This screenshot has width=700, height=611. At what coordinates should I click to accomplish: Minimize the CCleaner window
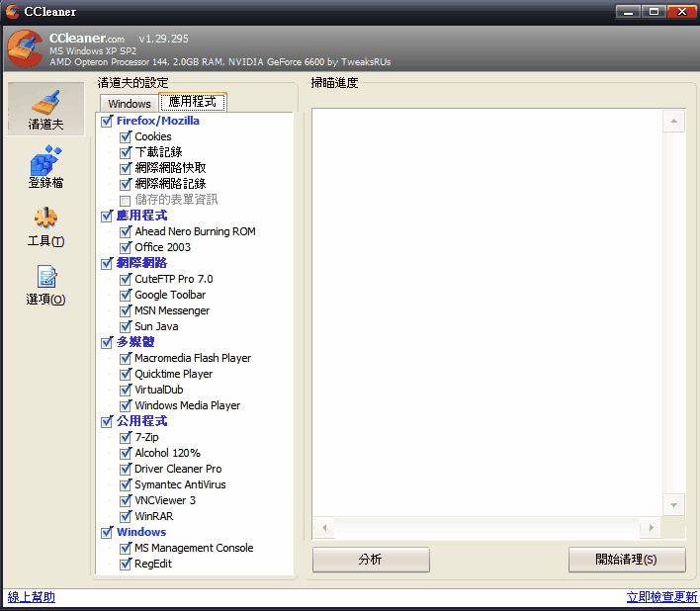click(628, 12)
